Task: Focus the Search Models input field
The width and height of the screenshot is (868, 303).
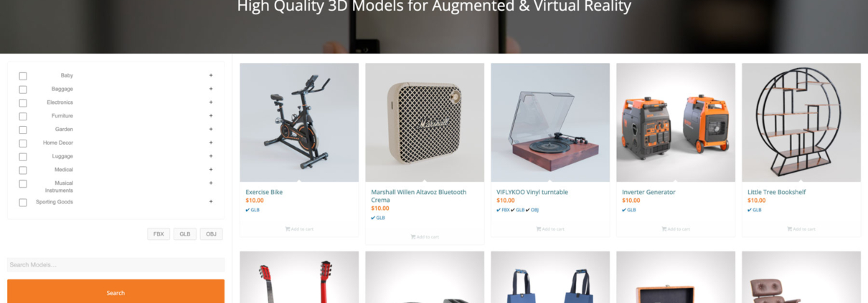Action: pyautogui.click(x=115, y=265)
